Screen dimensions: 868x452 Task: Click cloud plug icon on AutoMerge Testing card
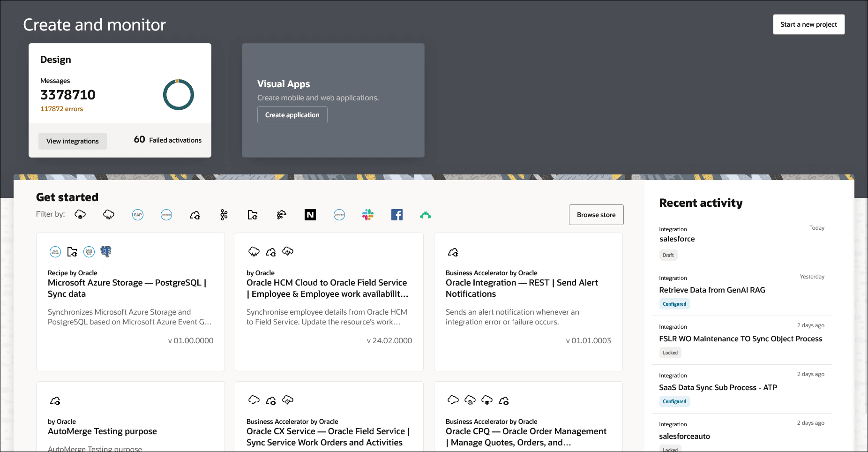(x=55, y=401)
